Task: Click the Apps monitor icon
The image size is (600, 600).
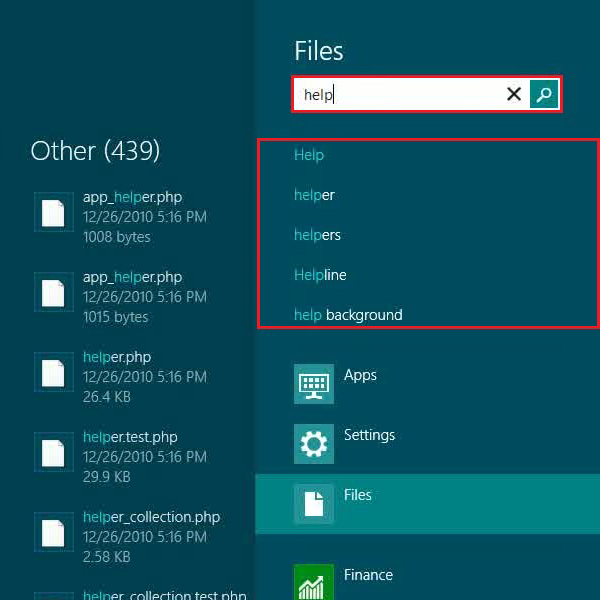Action: (314, 384)
